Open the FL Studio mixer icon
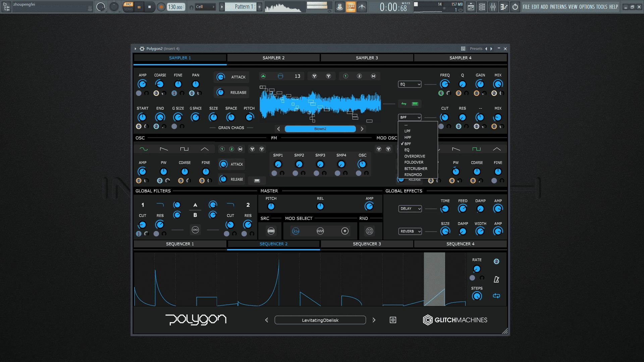The height and width of the screenshot is (362, 644). 493,7
